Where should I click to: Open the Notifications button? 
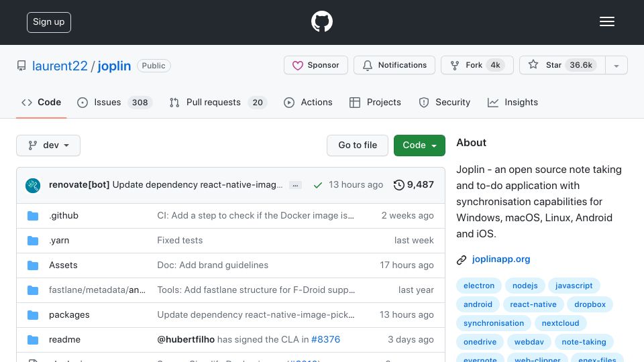pyautogui.click(x=394, y=65)
